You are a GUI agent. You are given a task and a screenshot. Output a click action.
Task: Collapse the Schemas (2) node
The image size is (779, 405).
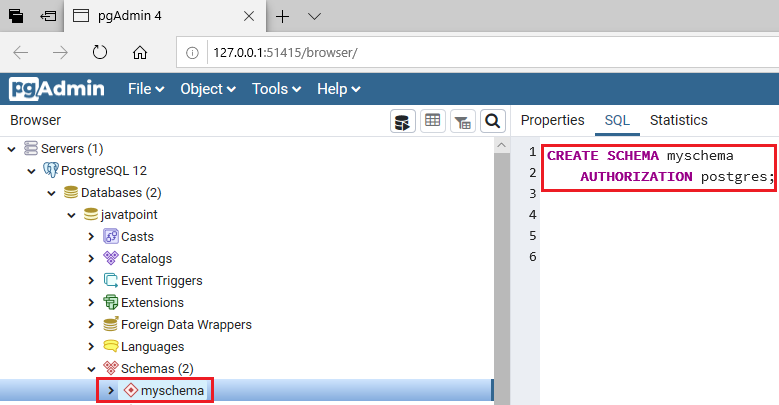pyautogui.click(x=91, y=369)
